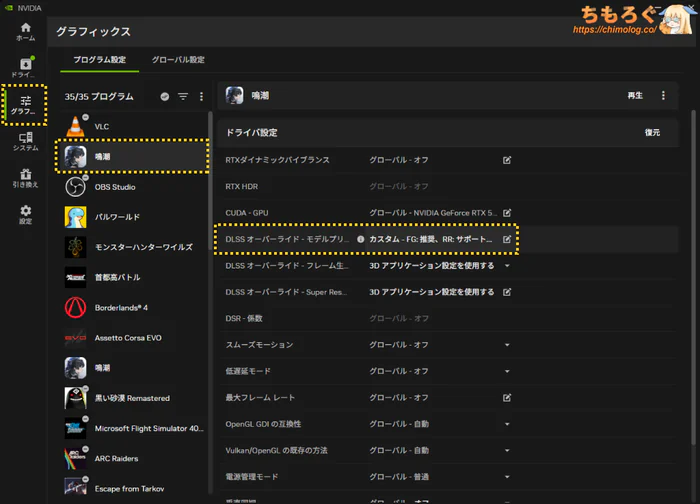Viewport: 700px width, 504px height.
Task: Select the プログラム設定 tab
Action: tap(100, 60)
